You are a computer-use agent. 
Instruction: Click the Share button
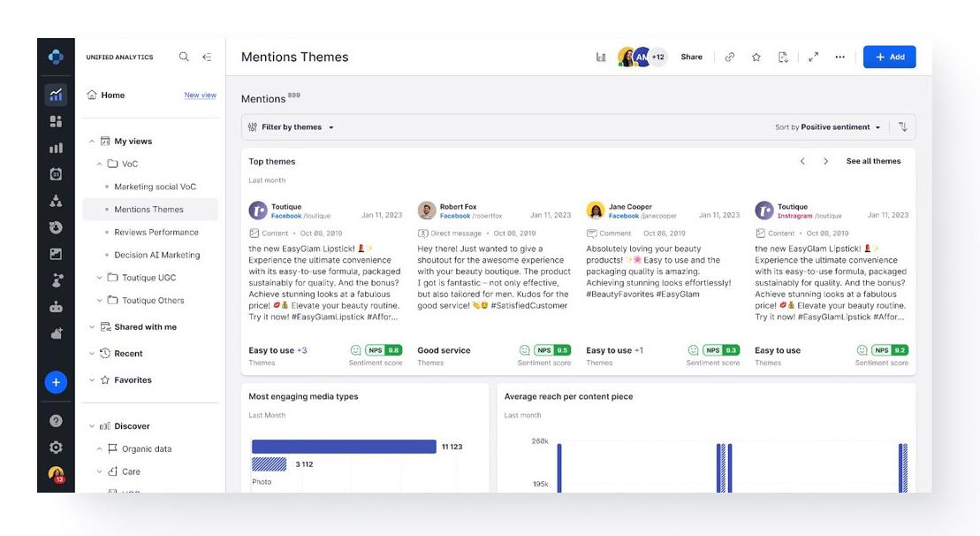pyautogui.click(x=691, y=57)
